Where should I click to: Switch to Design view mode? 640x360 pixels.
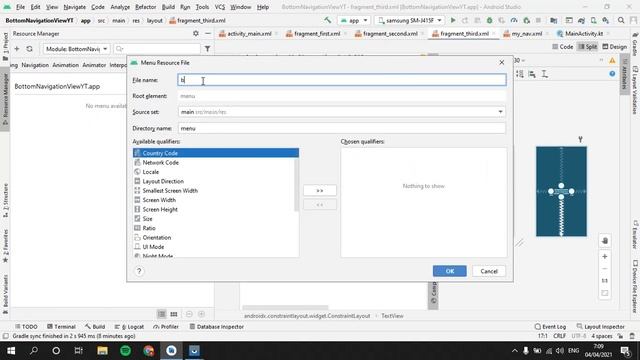pyautogui.click(x=614, y=47)
